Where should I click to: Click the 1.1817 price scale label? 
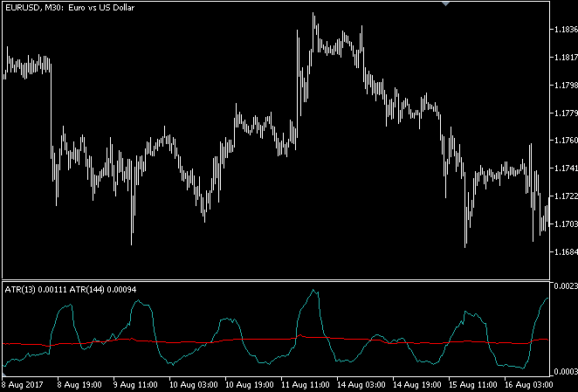click(566, 57)
